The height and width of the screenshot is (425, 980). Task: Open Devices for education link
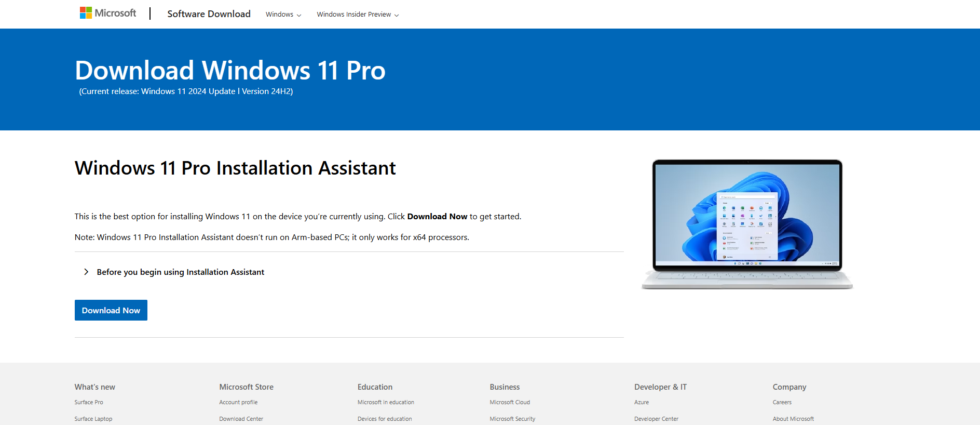point(385,419)
